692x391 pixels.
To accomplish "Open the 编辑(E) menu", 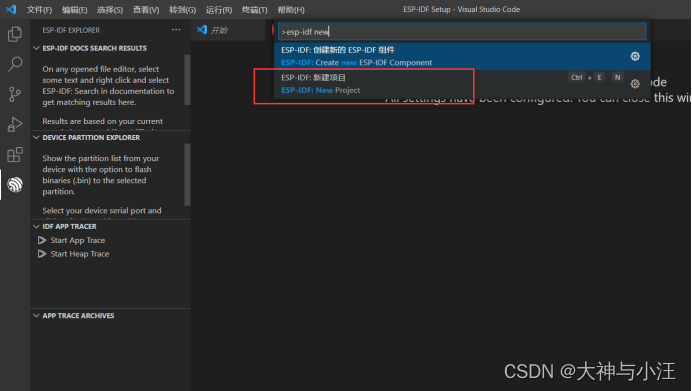I will tap(74, 10).
